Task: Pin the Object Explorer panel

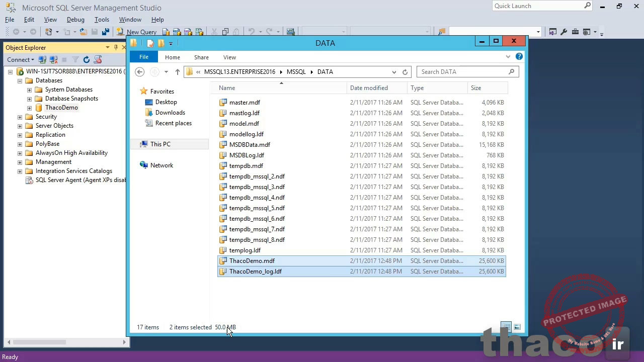Action: (x=115, y=47)
